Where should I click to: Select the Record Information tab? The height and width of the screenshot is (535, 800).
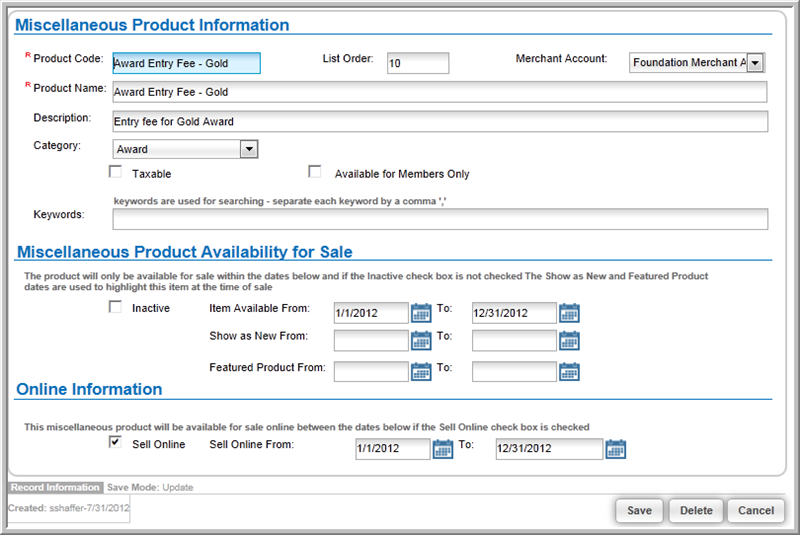click(x=55, y=487)
